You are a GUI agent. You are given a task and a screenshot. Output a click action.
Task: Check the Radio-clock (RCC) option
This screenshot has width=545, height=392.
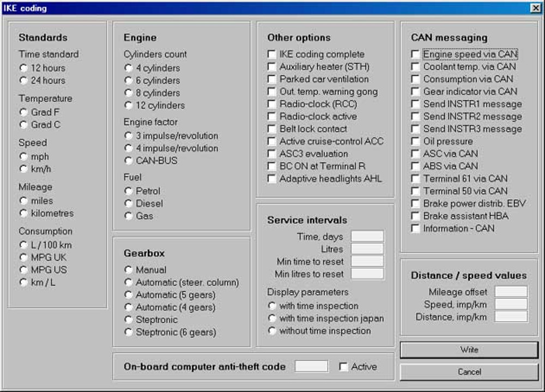(271, 105)
